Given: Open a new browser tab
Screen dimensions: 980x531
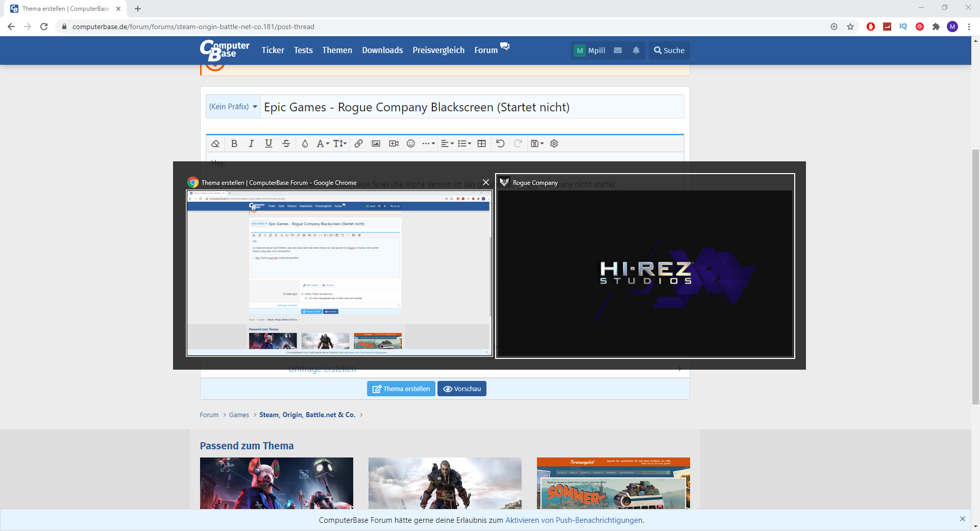Looking at the screenshot, I should (x=138, y=9).
